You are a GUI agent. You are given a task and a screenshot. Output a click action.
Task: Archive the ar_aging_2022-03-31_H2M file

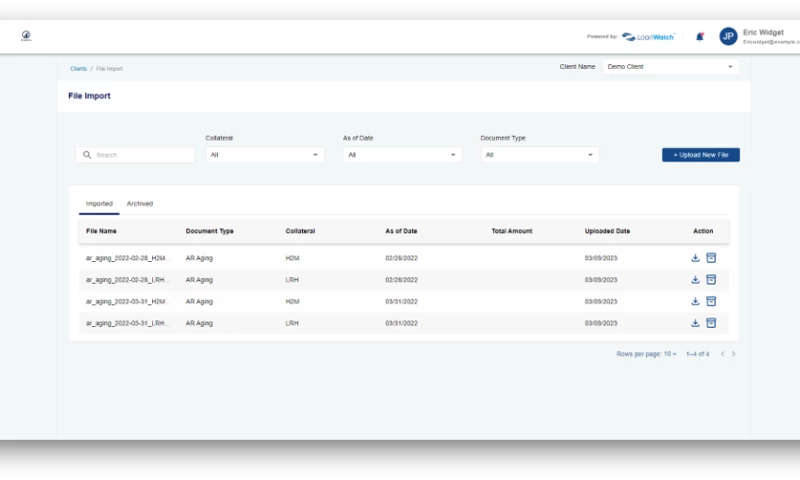711,301
